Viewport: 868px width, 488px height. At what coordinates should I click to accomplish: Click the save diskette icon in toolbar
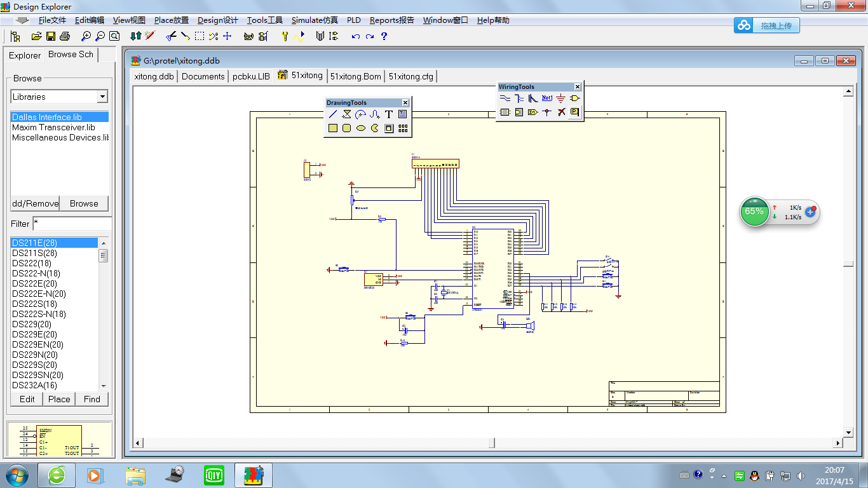click(50, 36)
